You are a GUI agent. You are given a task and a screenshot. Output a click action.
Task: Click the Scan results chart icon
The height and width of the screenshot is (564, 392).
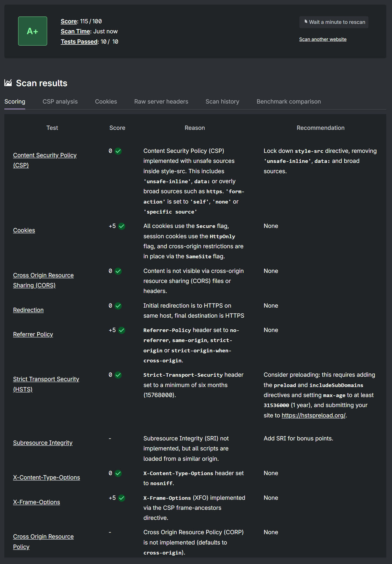point(8,83)
